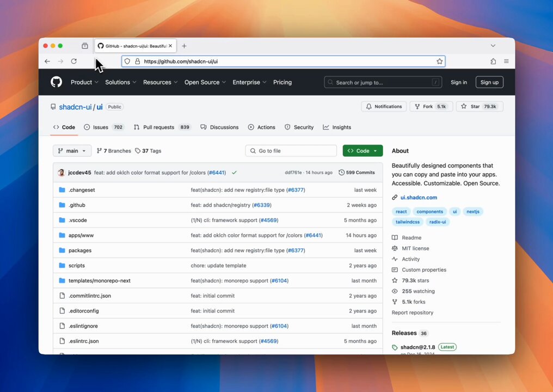Image resolution: width=553 pixels, height=392 pixels.
Task: Click the Readme book icon
Action: point(395,238)
